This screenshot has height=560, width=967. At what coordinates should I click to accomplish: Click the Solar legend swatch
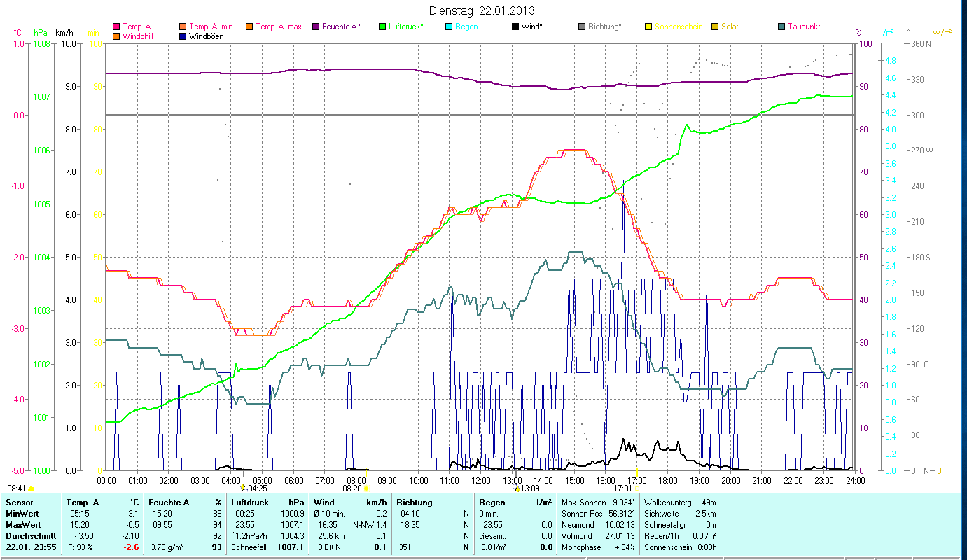coord(715,27)
